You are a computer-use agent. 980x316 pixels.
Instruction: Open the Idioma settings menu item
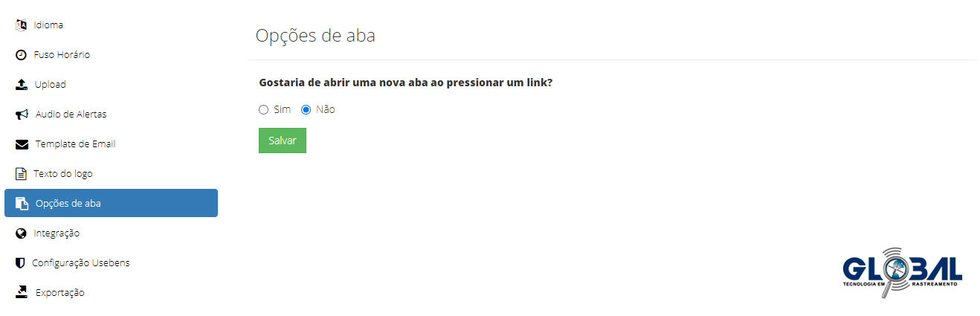coord(48,25)
